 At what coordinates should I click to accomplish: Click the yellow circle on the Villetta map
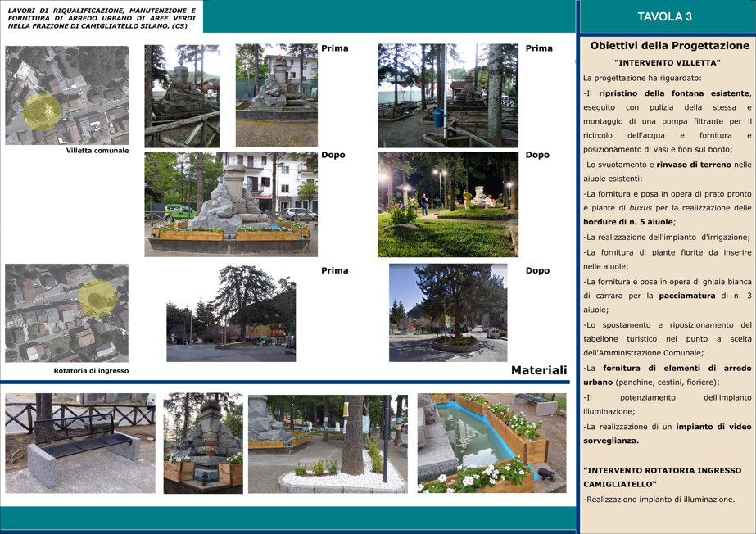click(x=42, y=112)
